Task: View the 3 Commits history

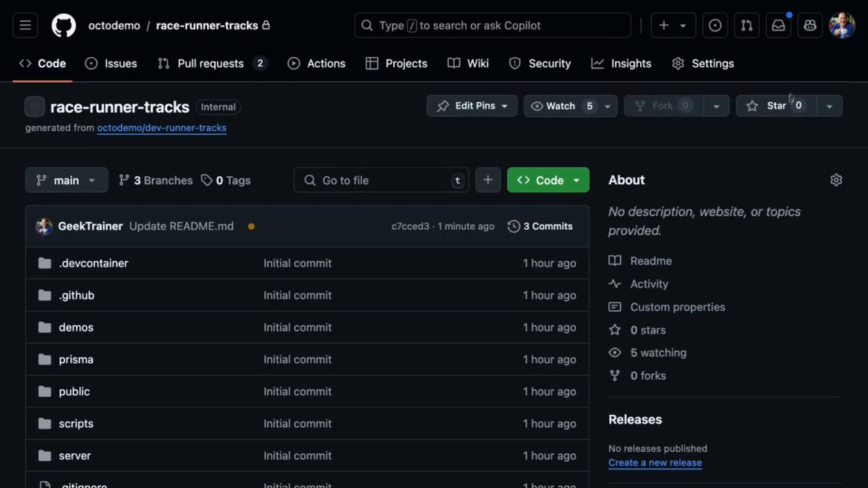Action: (x=540, y=226)
